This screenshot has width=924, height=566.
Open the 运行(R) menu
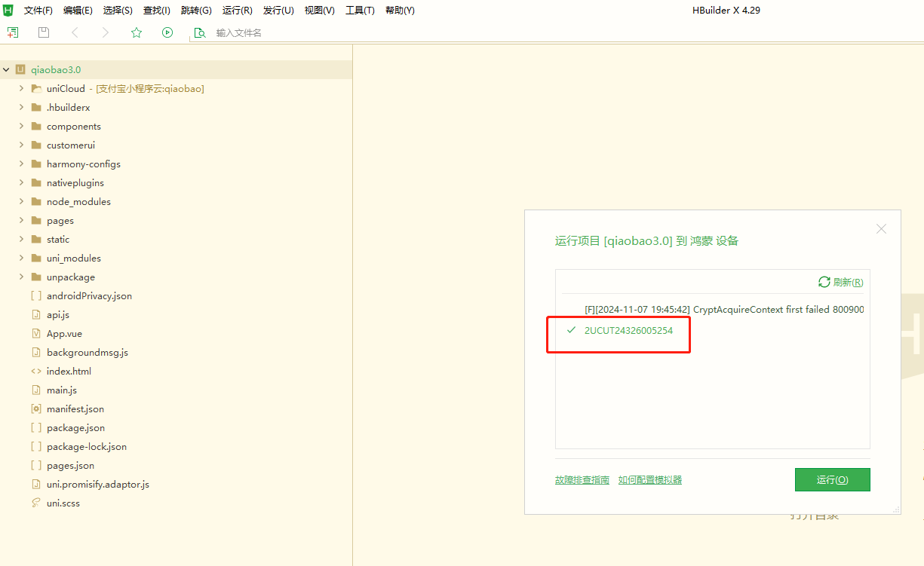pyautogui.click(x=238, y=11)
